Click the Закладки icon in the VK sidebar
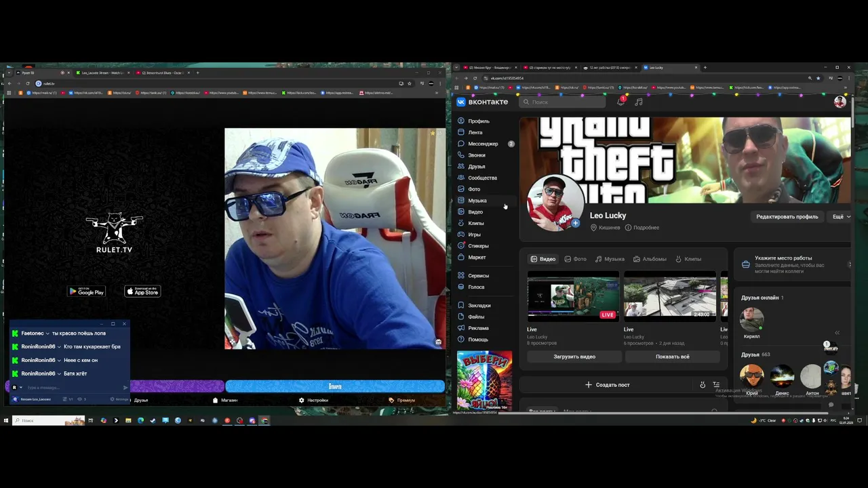868x488 pixels. pos(461,306)
